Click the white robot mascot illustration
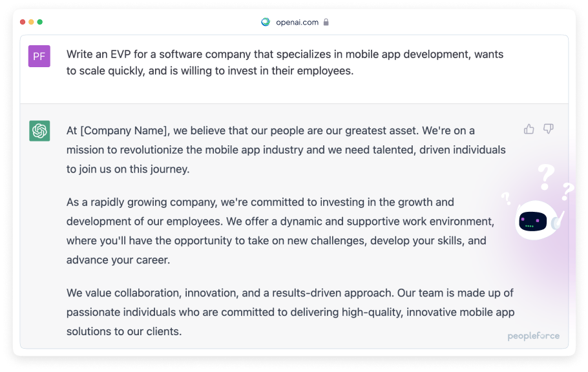The image size is (588, 372). click(x=538, y=220)
